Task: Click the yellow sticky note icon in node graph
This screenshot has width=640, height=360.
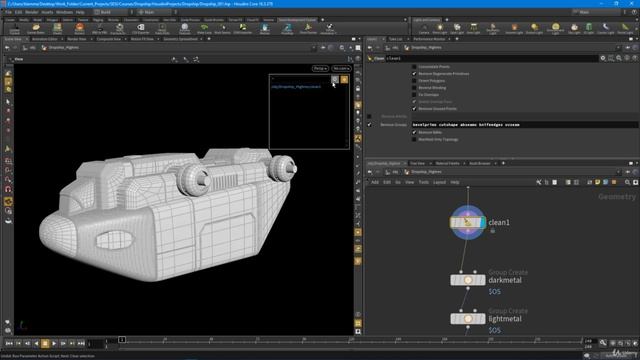Action: click(598, 182)
